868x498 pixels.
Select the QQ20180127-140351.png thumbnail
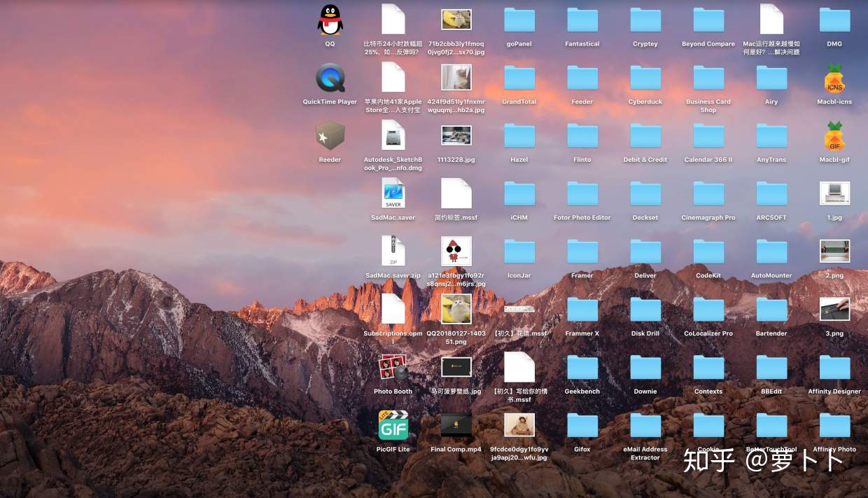[456, 309]
